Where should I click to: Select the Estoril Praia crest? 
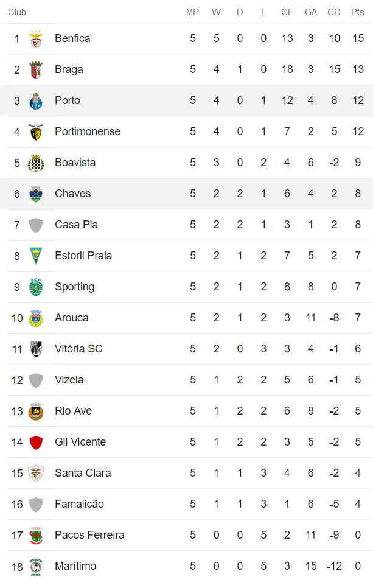coord(36,256)
